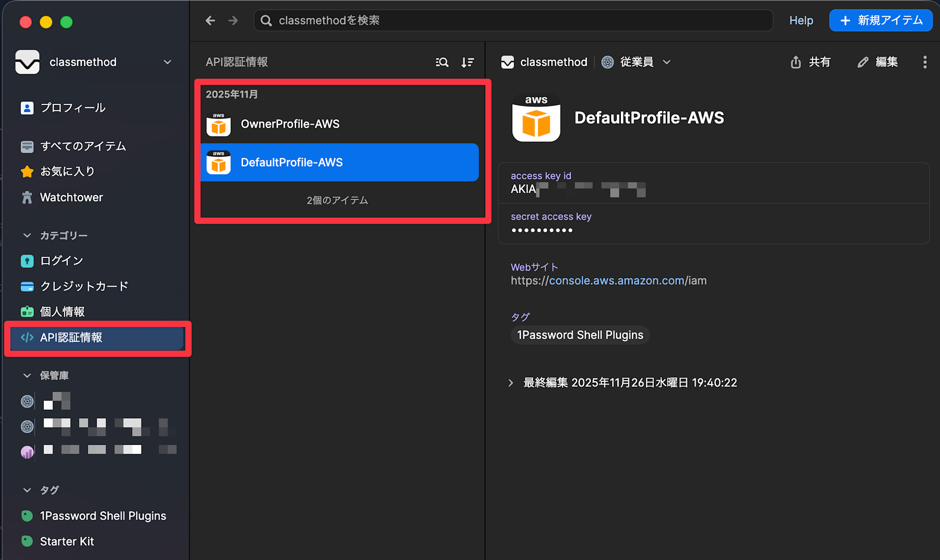
Task: Open the Watchtower section
Action: 71,197
